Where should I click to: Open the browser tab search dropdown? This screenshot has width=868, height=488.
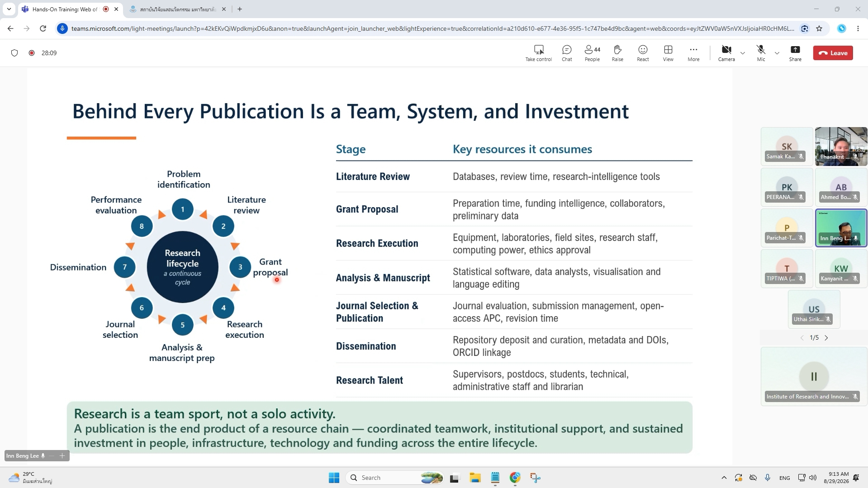[x=9, y=9]
